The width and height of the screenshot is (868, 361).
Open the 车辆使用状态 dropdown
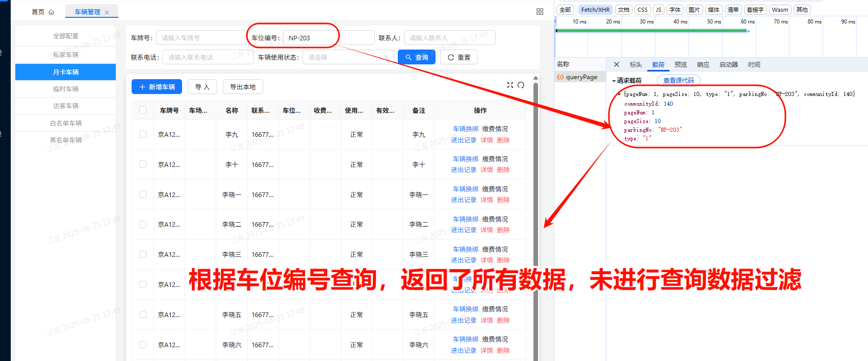click(348, 57)
